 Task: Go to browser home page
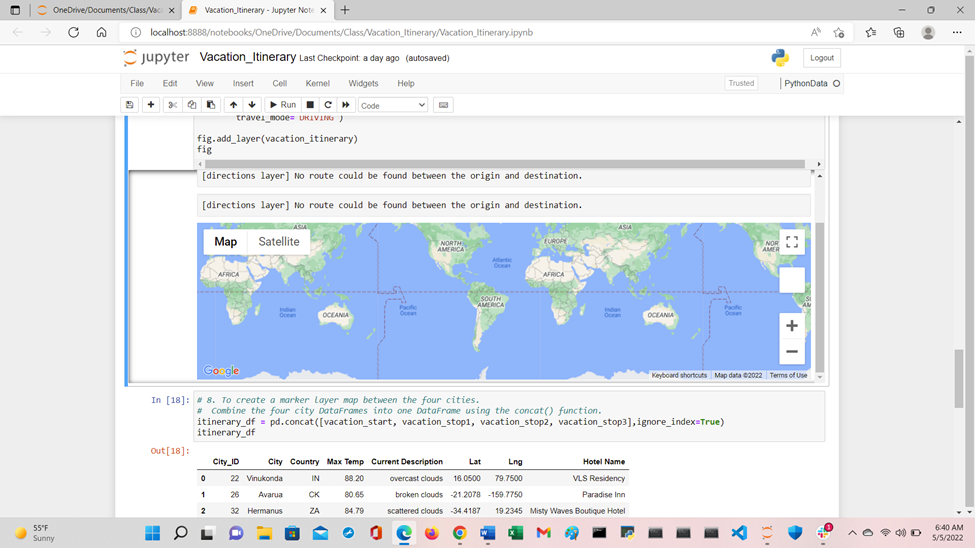coord(101,32)
